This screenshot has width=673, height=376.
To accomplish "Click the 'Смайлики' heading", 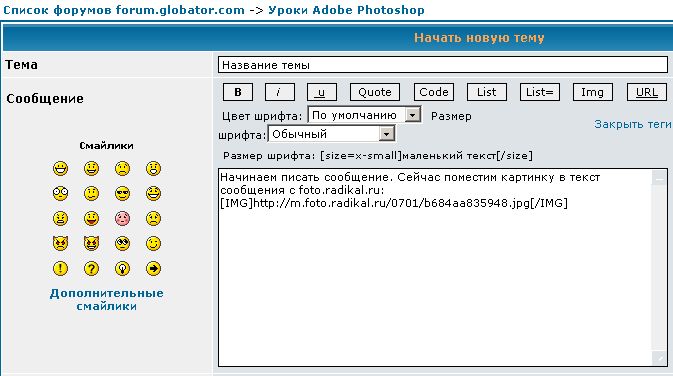I will [x=106, y=146].
